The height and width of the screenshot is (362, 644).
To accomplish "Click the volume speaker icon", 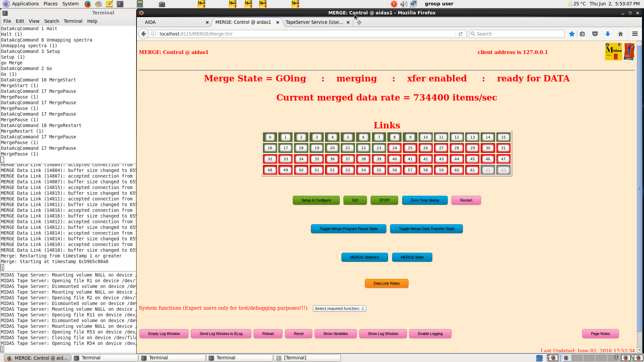I will tap(404, 4).
